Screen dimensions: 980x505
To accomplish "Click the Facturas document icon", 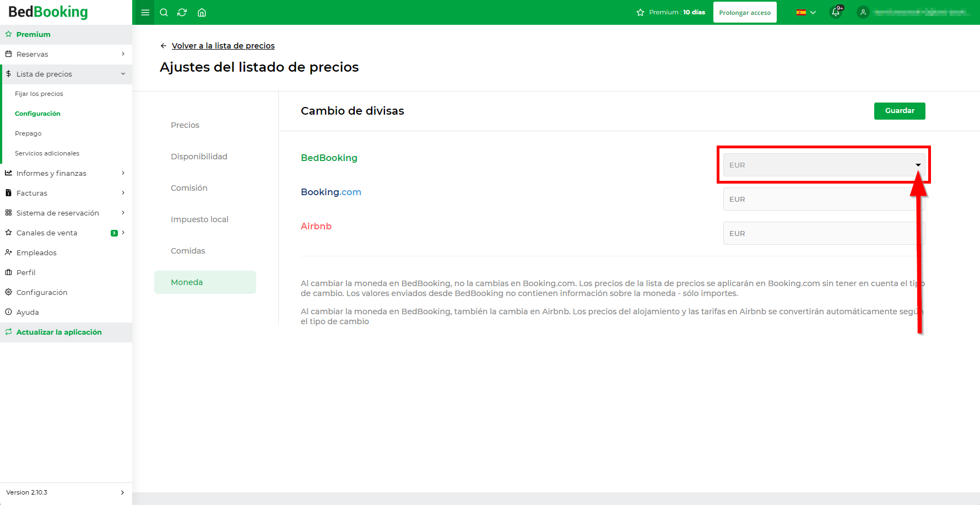I will click(8, 193).
